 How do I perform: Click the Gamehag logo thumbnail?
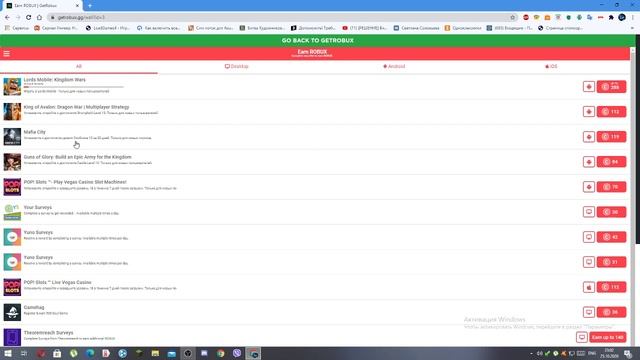(12, 312)
